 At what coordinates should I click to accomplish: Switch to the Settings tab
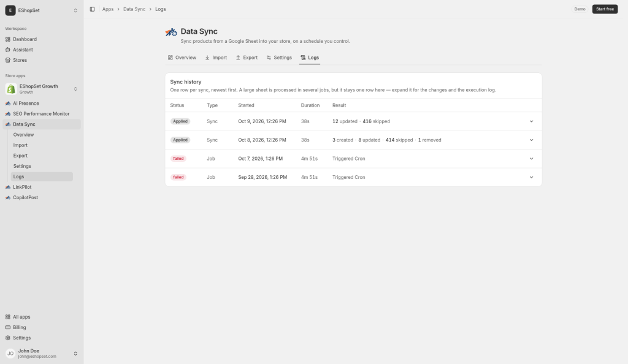point(279,58)
